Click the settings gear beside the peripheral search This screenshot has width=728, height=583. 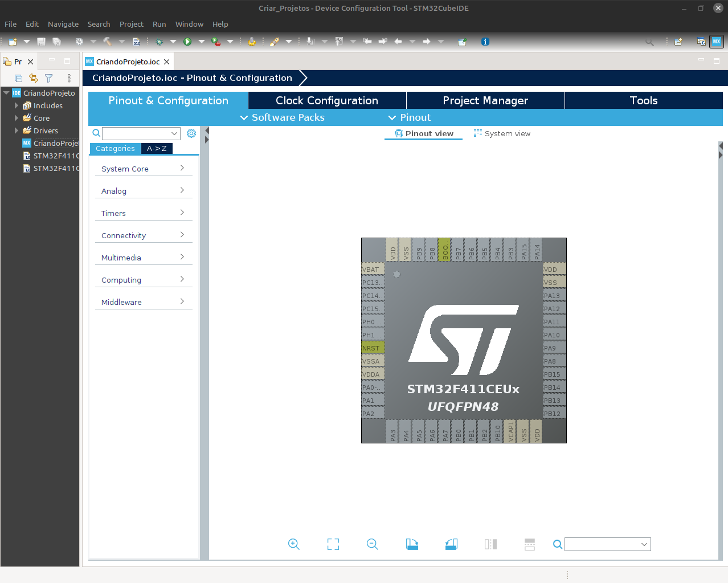click(191, 133)
